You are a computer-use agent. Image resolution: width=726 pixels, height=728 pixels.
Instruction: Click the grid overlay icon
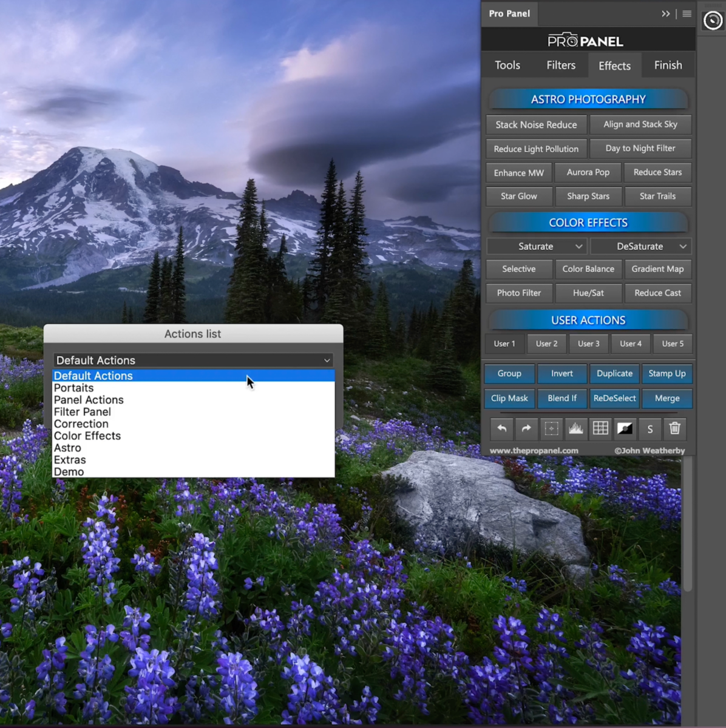[600, 429]
